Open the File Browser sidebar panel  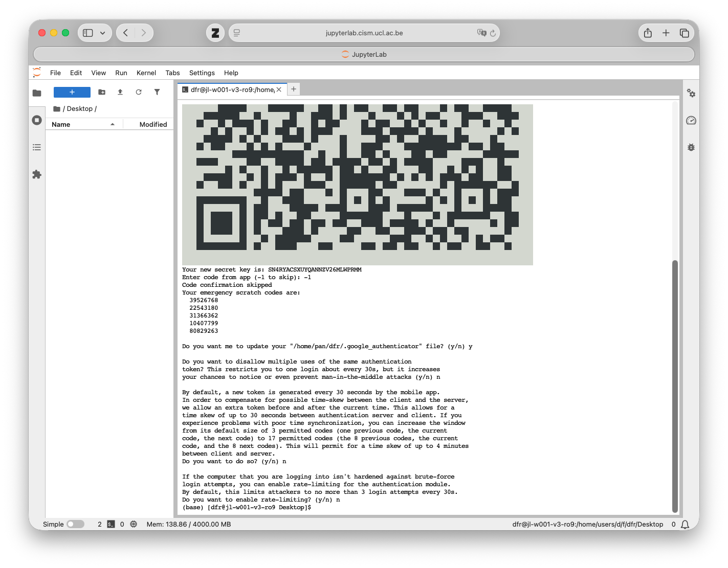[x=37, y=93]
